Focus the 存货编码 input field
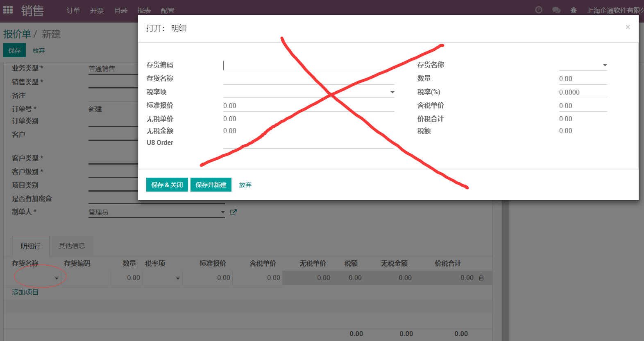The height and width of the screenshot is (341, 644). [309, 65]
